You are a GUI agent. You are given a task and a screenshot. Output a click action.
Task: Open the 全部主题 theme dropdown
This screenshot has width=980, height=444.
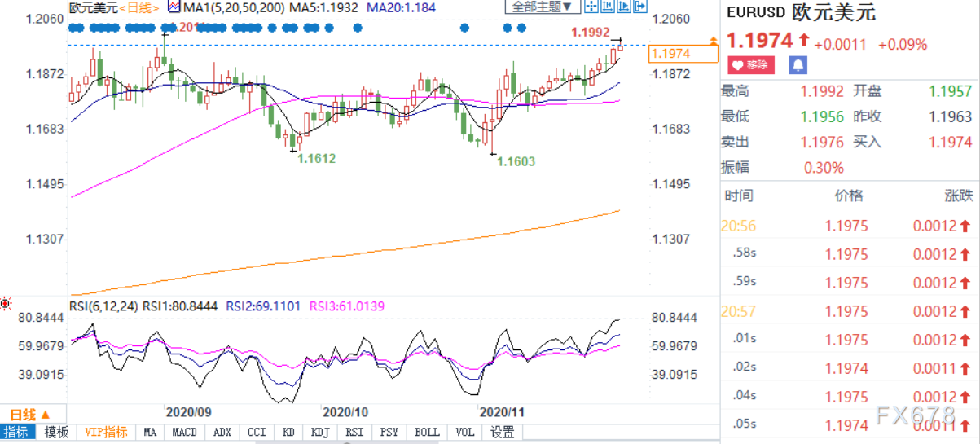pyautogui.click(x=542, y=7)
